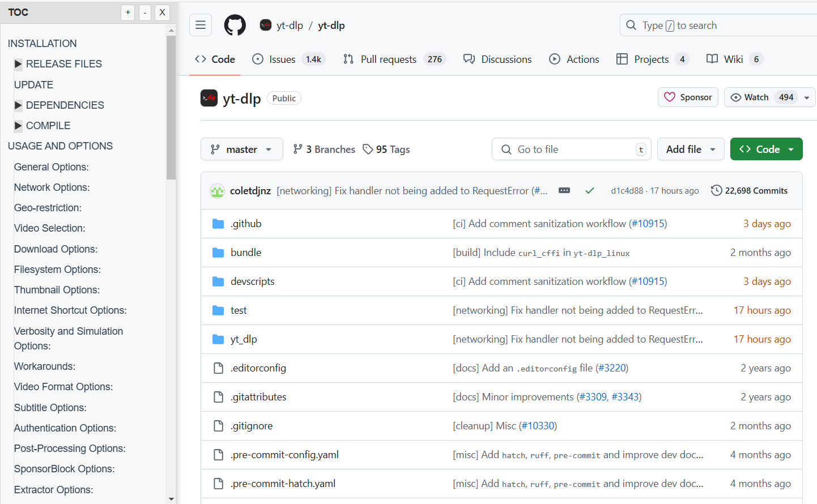
Task: Expand commit message with the ellipsis button
Action: (564, 190)
